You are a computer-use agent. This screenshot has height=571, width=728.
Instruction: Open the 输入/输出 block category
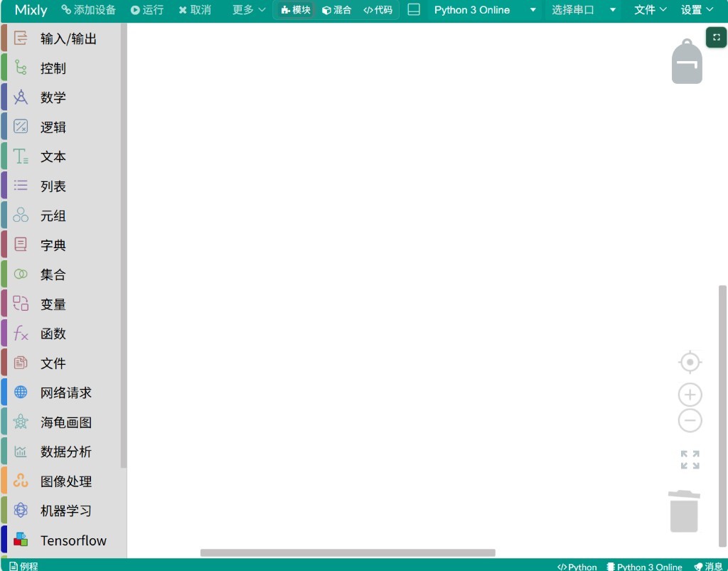click(60, 38)
